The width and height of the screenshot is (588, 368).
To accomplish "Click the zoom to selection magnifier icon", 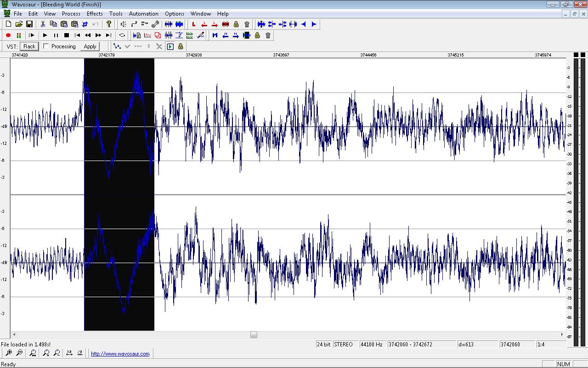I will [33, 353].
